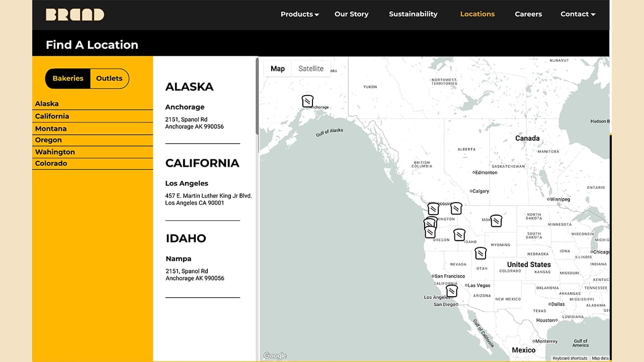Open the Sustainability page
The width and height of the screenshot is (644, 362).
click(x=413, y=14)
